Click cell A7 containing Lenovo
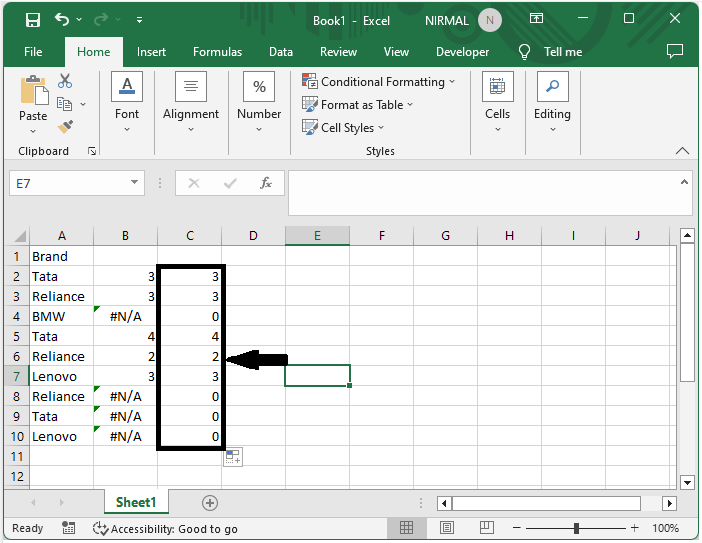 pos(62,376)
